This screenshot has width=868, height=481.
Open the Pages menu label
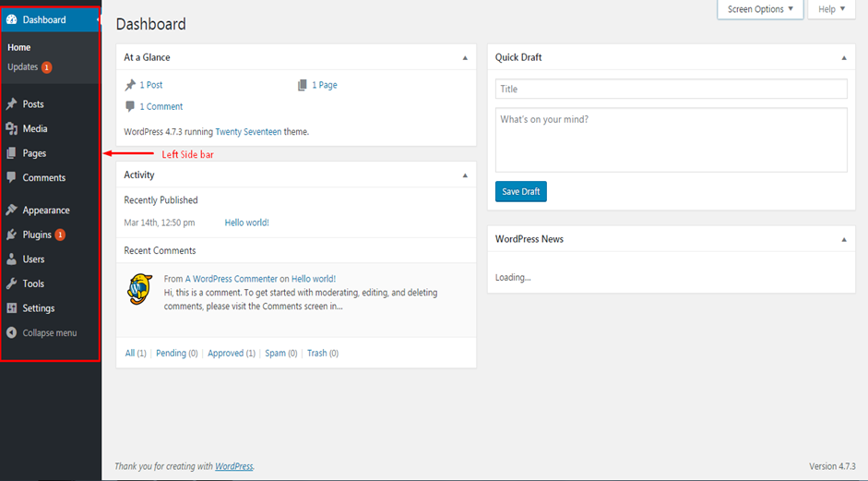tap(34, 153)
